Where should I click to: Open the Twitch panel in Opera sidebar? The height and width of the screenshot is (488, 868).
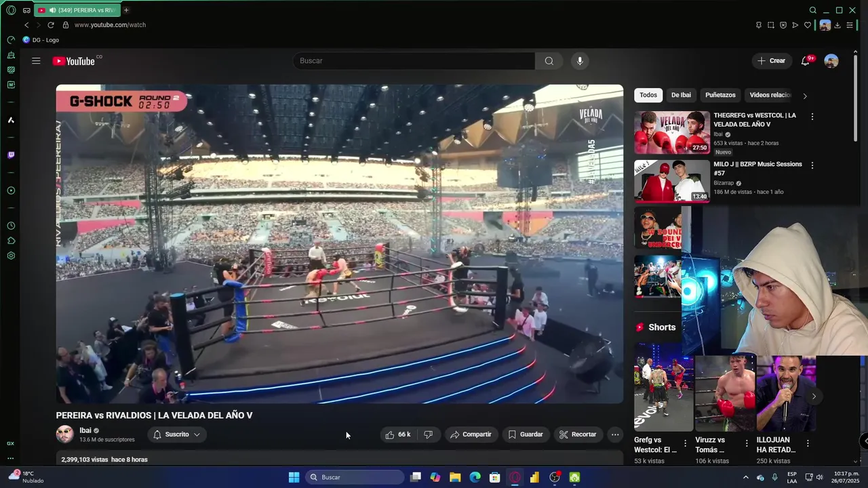click(11, 155)
